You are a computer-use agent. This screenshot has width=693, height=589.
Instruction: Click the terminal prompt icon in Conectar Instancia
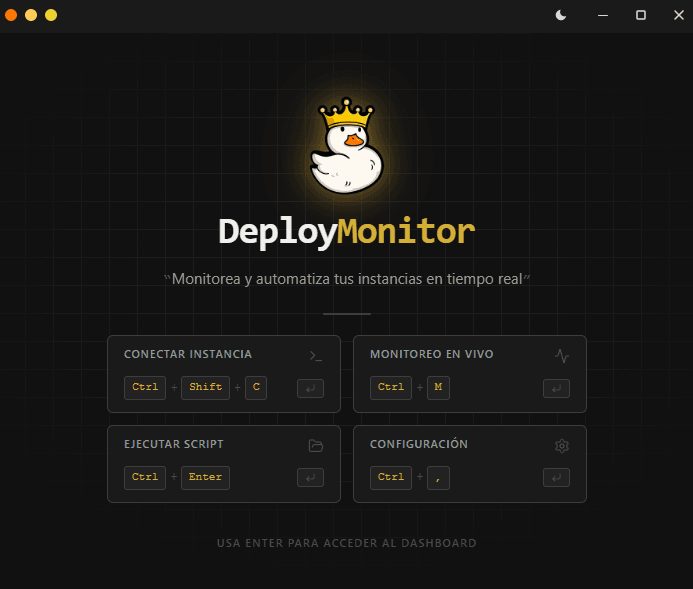tap(316, 356)
